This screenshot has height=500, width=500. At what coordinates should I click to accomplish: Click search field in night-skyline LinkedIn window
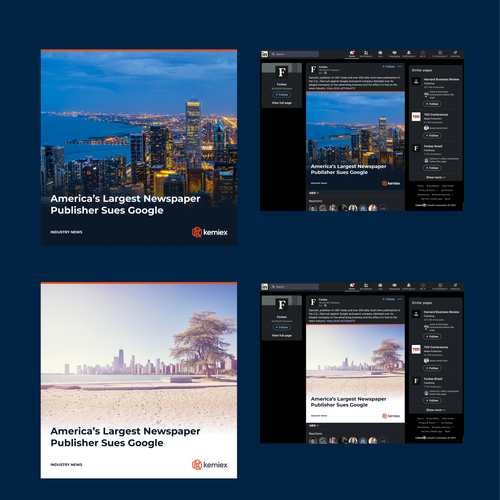coord(294,54)
